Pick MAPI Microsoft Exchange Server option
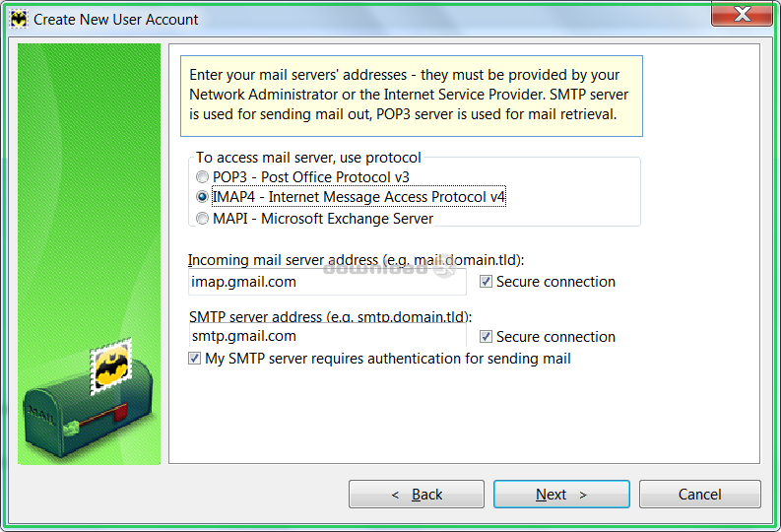This screenshot has height=532, width=781. point(203,218)
